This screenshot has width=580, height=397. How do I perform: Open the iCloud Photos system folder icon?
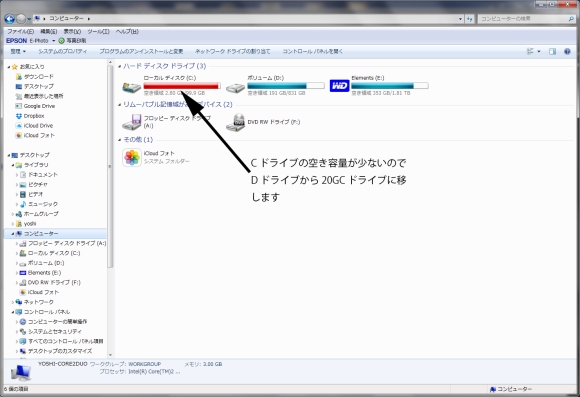click(132, 157)
